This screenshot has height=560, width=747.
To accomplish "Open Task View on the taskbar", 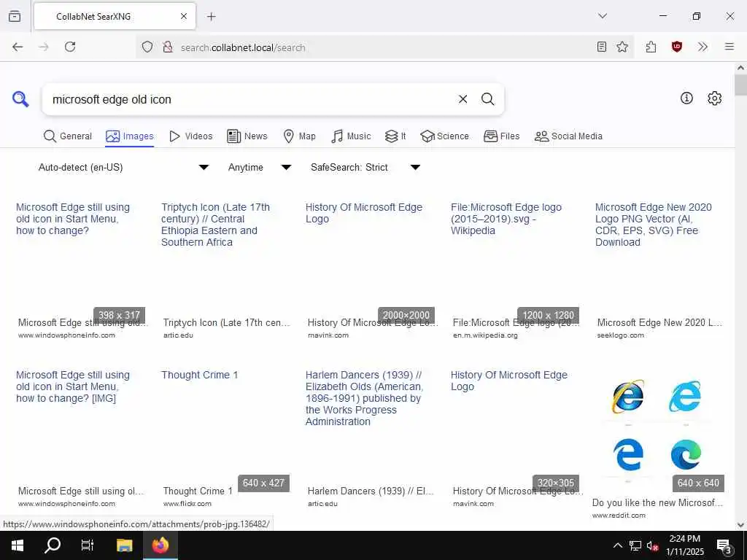I will [88, 545].
